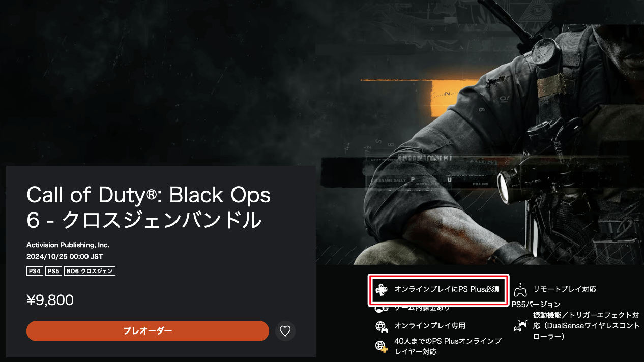Click the 40-player PS Plus multiplayer globe icon
644x362 pixels.
click(x=381, y=346)
